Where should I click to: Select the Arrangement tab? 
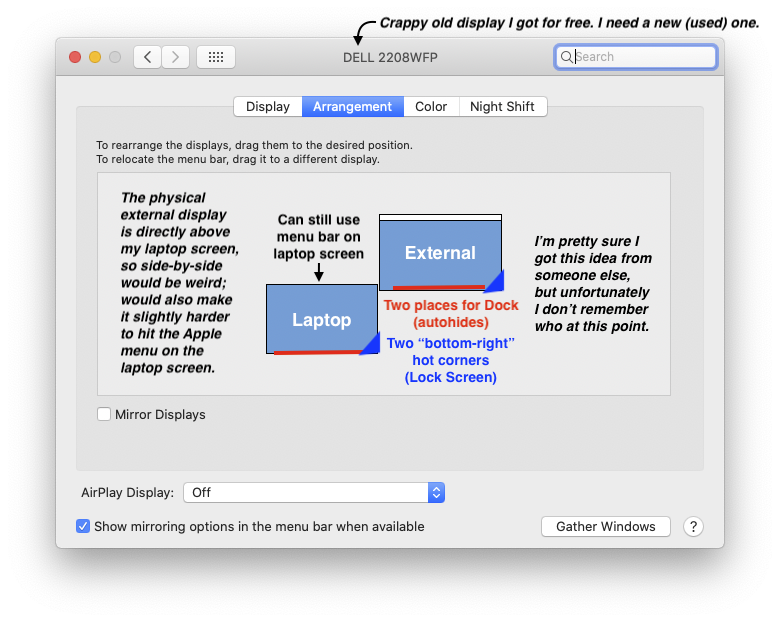[353, 106]
